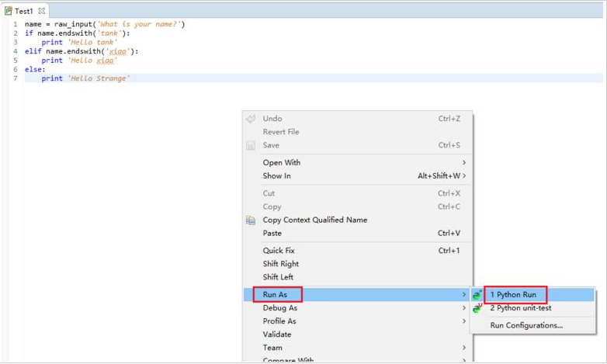607x364 pixels.
Task: Click the Save disk icon in the context menu
Action: pos(251,145)
